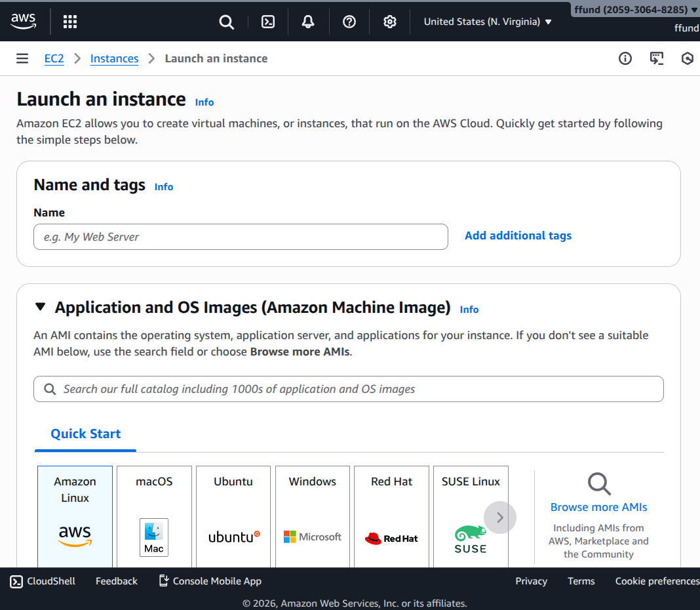This screenshot has width=700, height=610.
Task: Collapse the Application and OS Images section
Action: point(41,307)
